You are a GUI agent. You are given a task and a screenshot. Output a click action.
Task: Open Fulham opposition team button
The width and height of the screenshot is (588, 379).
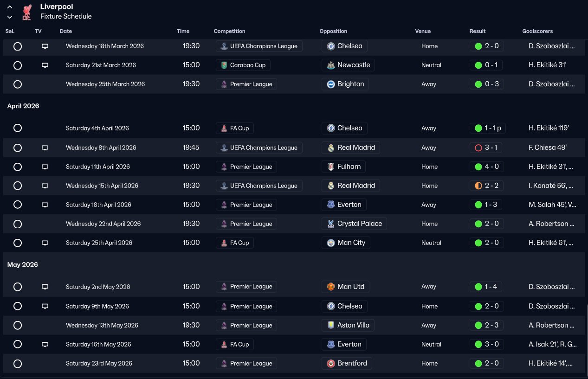click(x=343, y=167)
